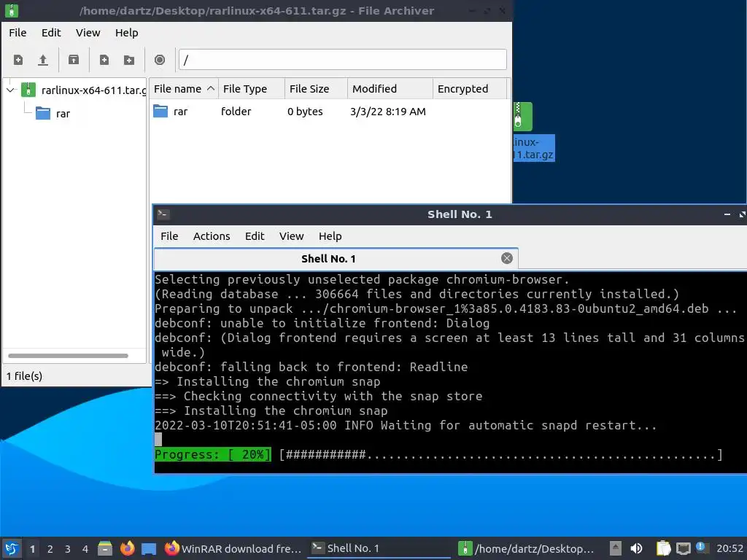Select the rar folder row in file list
Viewport: 747px width, 560px height.
point(330,112)
